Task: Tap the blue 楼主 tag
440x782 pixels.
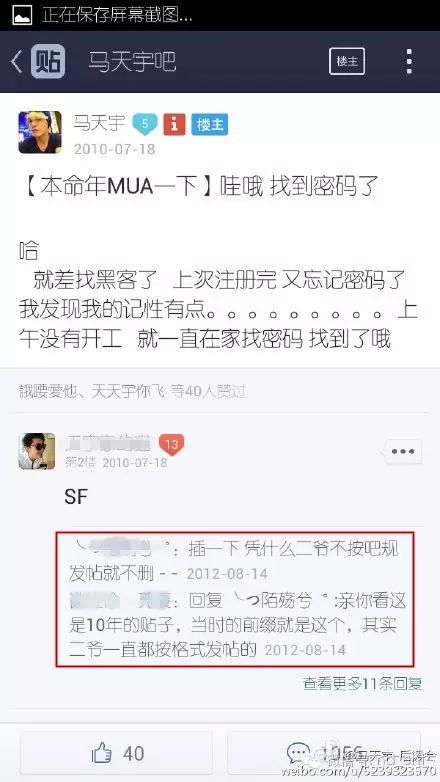Action: (x=210, y=124)
